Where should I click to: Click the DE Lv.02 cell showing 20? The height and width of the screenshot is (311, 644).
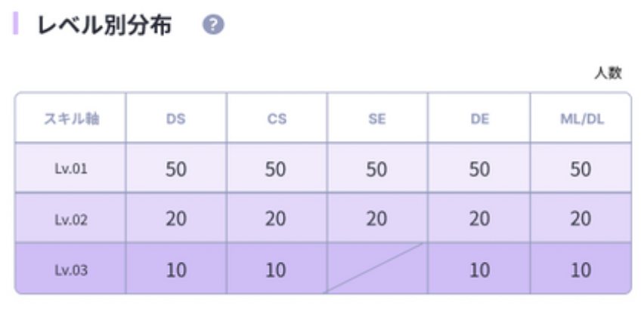tap(479, 219)
